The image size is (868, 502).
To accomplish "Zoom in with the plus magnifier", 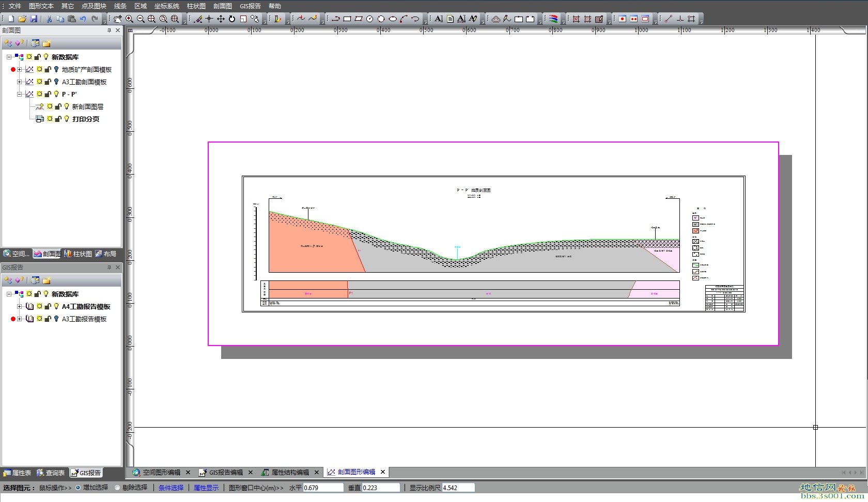I will coord(129,19).
